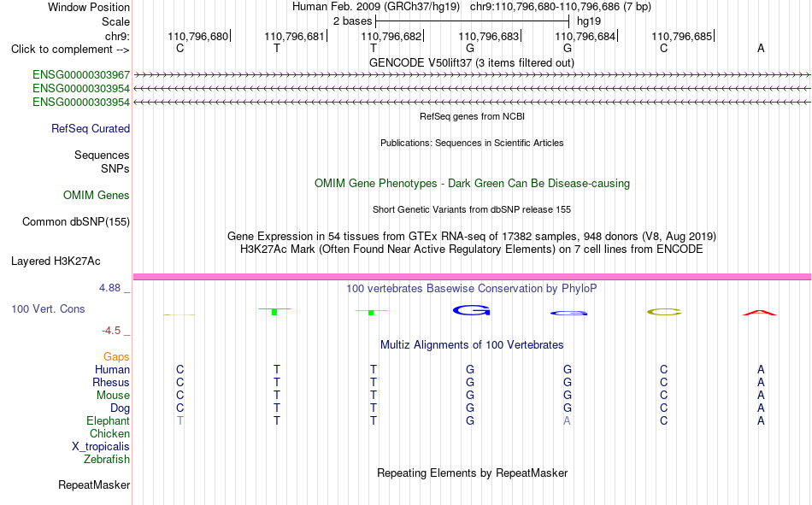Click the Elephant species label
812x505 pixels.
coord(108,420)
